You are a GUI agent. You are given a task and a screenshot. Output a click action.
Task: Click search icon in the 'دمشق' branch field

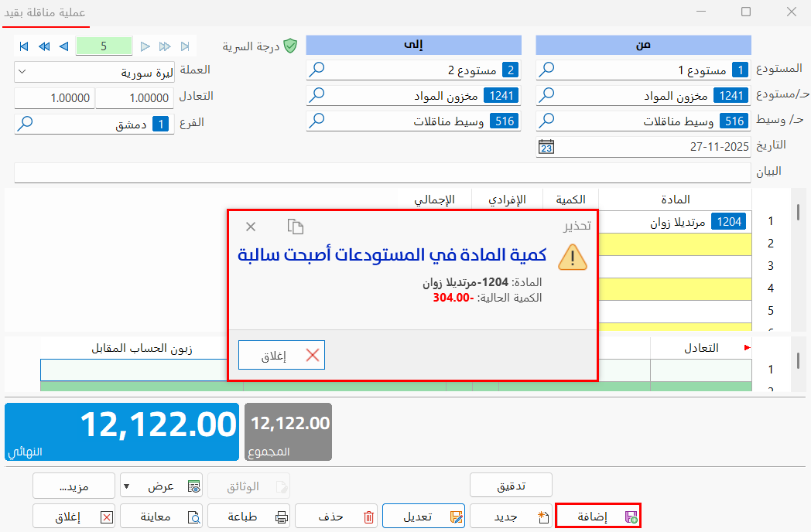pos(26,123)
